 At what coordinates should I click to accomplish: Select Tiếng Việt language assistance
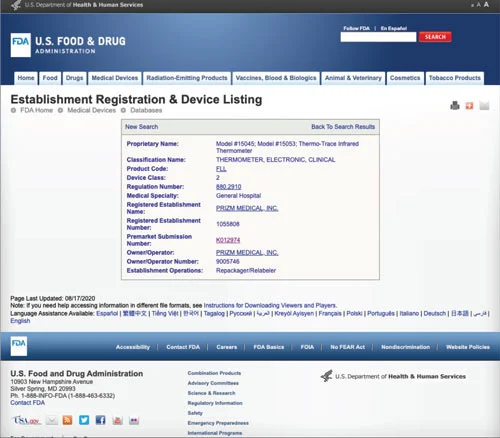click(165, 313)
